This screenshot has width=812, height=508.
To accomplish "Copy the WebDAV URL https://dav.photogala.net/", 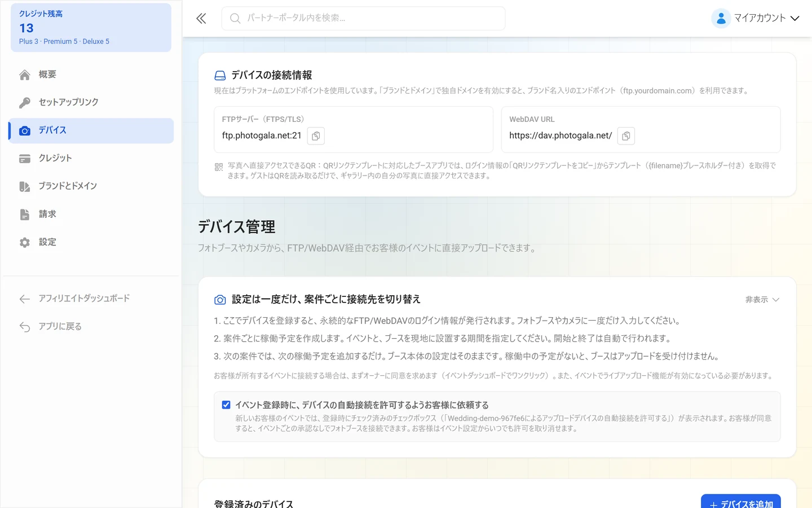I will coord(626,136).
